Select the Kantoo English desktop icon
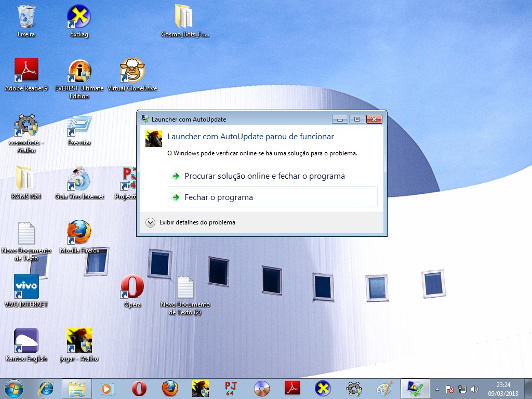 click(26, 341)
